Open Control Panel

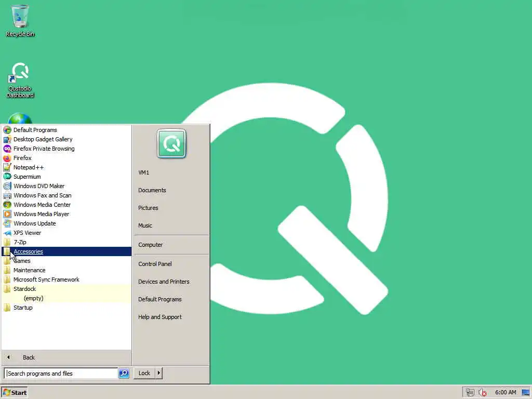click(155, 263)
